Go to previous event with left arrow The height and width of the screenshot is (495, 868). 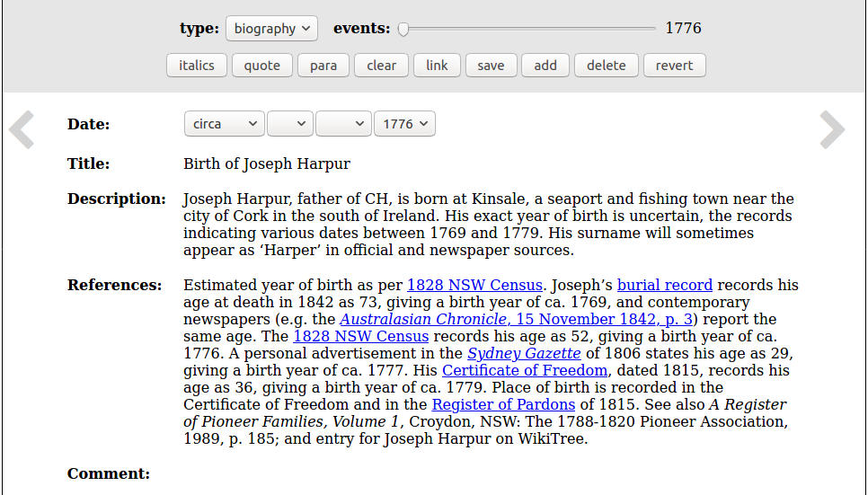[x=22, y=130]
